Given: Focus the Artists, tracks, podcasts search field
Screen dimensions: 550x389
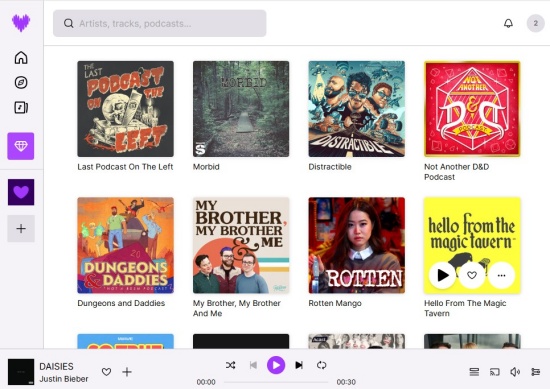Looking at the screenshot, I should [160, 23].
